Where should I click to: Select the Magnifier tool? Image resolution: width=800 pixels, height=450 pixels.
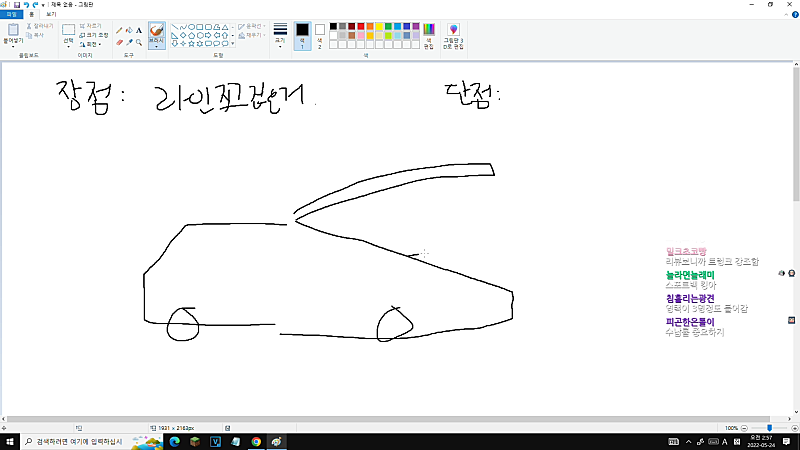click(139, 42)
